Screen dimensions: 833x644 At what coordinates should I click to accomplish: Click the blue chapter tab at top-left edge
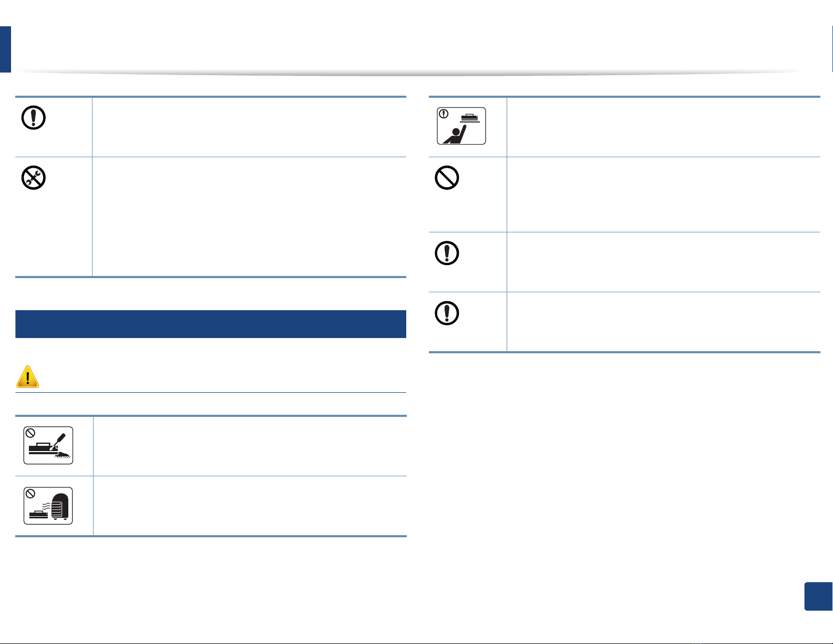click(x=5, y=49)
